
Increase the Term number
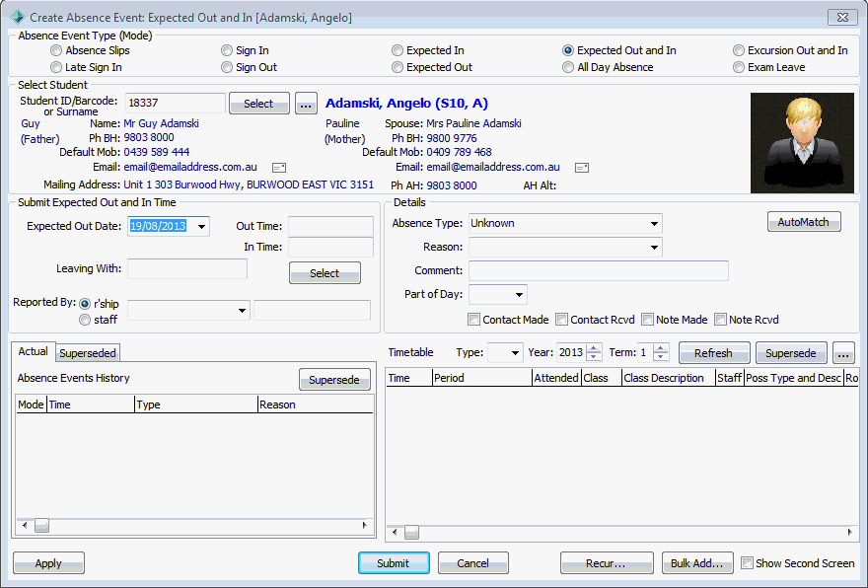(661, 347)
